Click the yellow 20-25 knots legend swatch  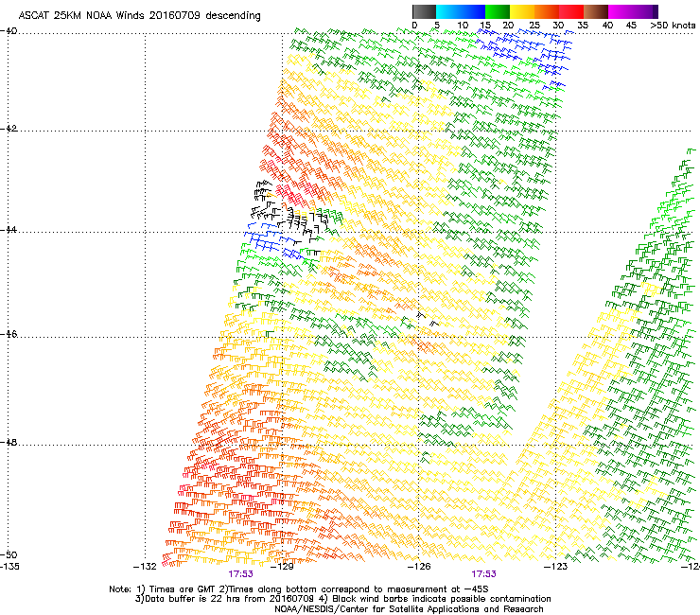[522, 11]
